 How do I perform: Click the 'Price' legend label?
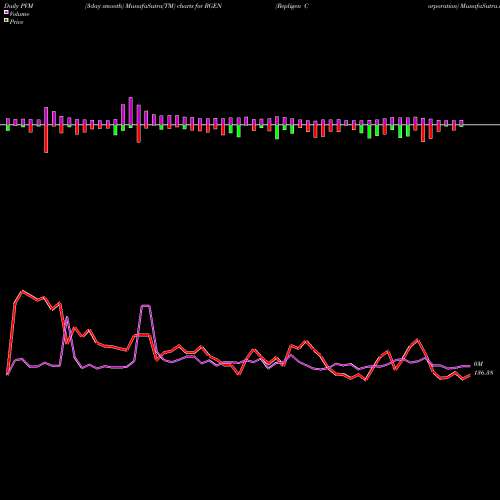point(16,22)
